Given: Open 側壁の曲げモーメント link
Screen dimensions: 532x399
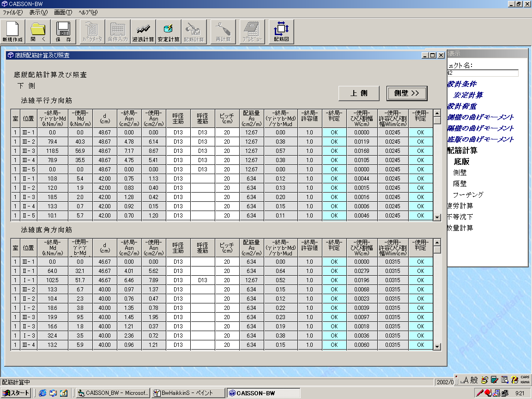Looking at the screenshot, I should [x=480, y=117].
